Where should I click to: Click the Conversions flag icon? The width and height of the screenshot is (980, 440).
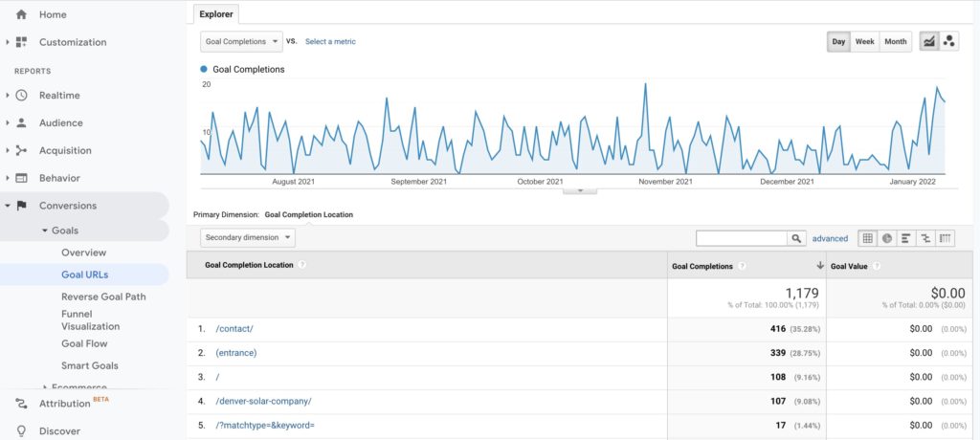21,205
